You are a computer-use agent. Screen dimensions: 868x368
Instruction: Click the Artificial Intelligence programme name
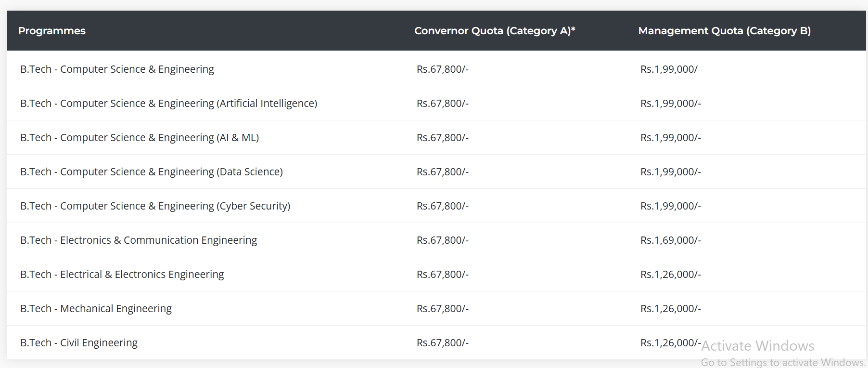click(x=168, y=104)
